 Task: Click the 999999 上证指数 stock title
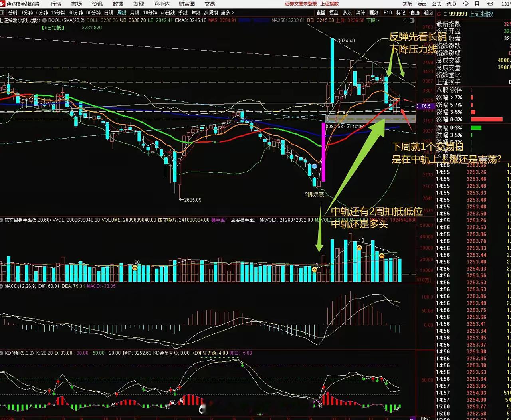[x=471, y=14]
